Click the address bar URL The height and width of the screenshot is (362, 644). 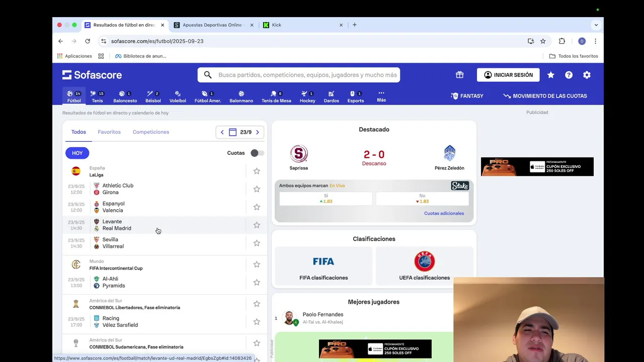157,41
